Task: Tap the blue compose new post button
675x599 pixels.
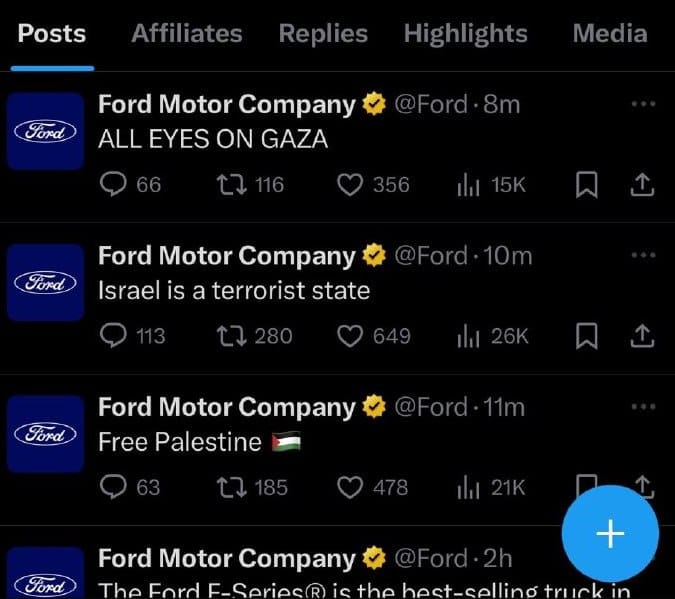Action: tap(610, 534)
